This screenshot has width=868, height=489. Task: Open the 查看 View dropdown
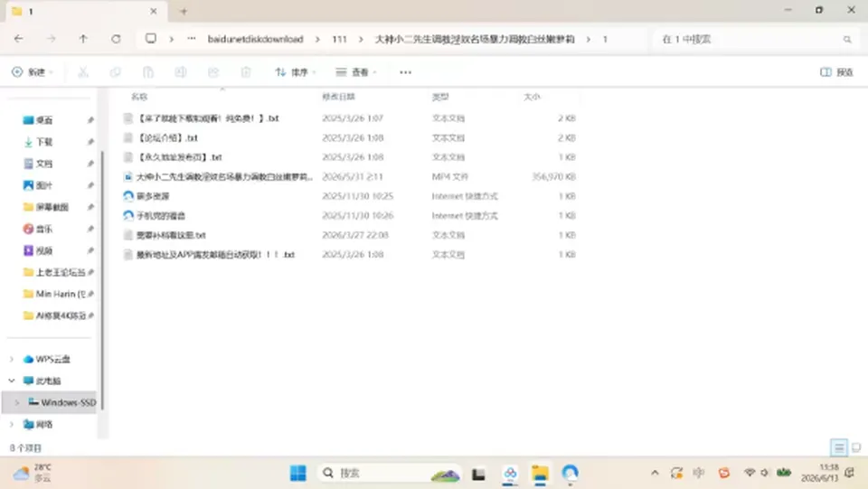click(x=356, y=72)
